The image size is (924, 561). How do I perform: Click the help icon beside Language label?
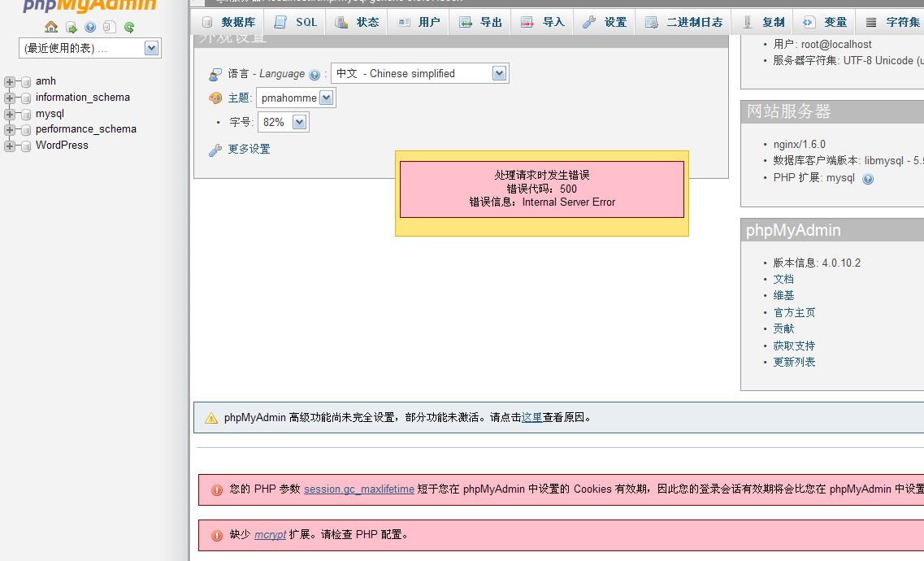[315, 75]
